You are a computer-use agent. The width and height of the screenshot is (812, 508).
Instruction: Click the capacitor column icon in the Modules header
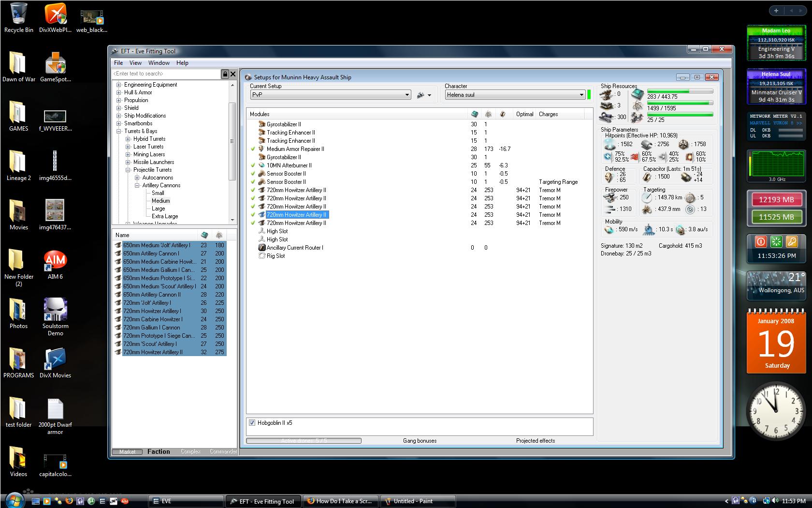(x=503, y=114)
